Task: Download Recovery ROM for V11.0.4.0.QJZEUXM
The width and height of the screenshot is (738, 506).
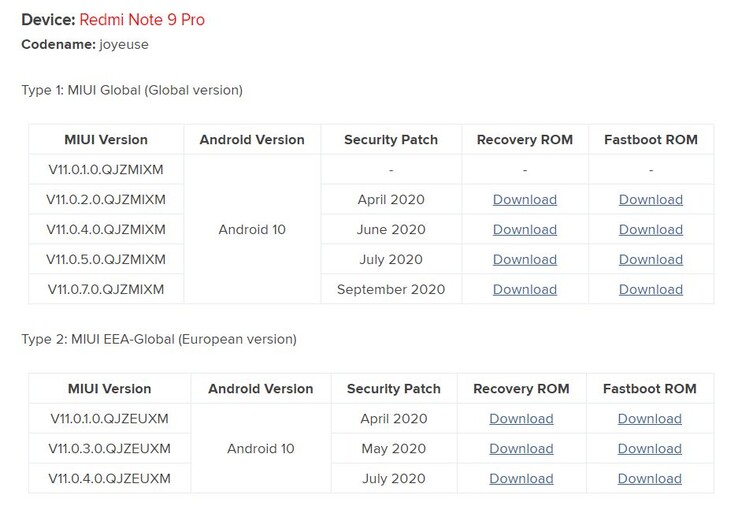Action: tap(521, 479)
